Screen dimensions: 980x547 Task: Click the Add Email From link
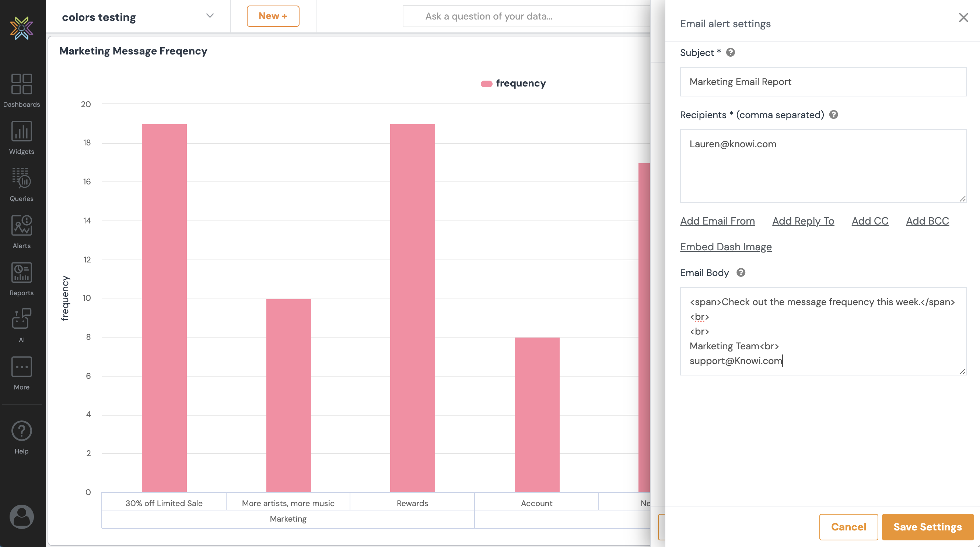(x=717, y=221)
